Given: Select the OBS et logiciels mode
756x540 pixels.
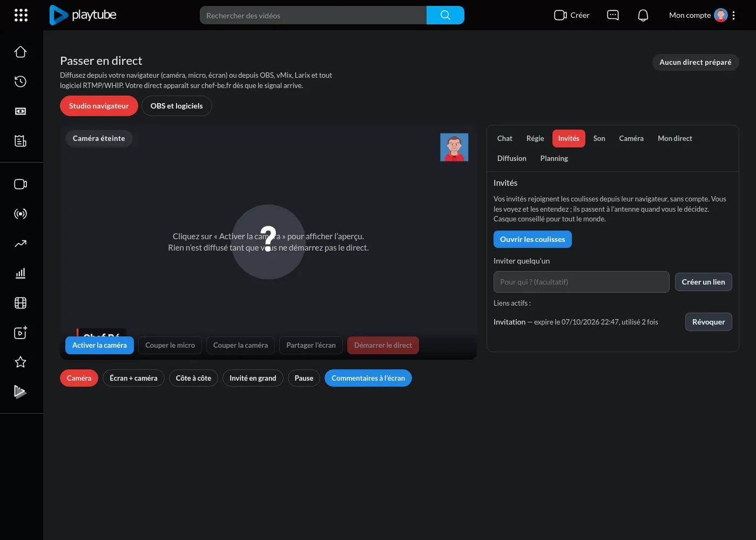Looking at the screenshot, I should [177, 106].
